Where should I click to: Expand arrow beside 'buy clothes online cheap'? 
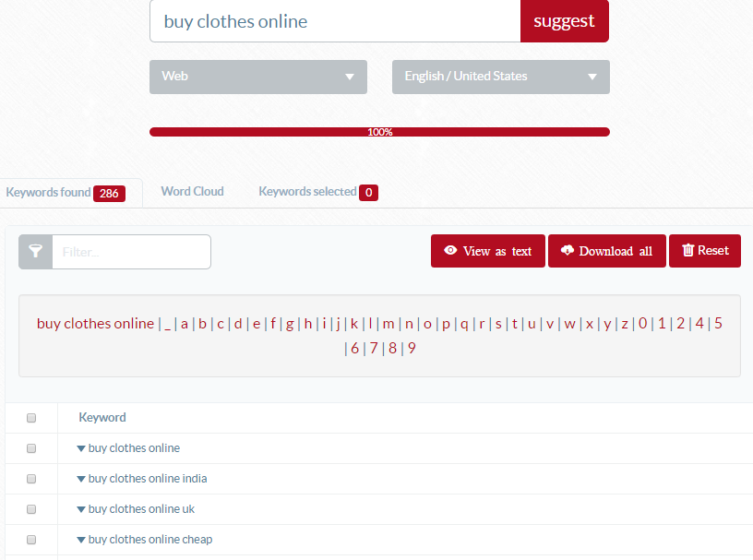pyautogui.click(x=81, y=540)
